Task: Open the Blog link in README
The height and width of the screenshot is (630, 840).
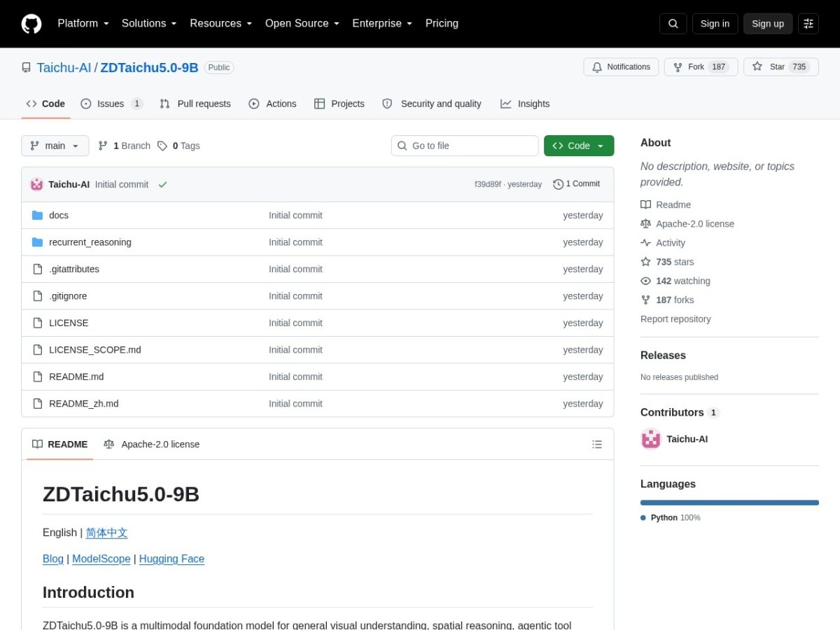Action: click(53, 559)
